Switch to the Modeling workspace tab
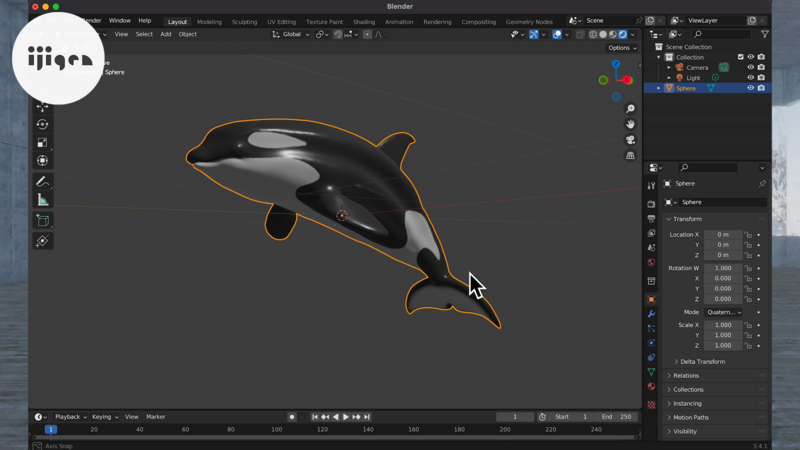Viewport: 800px width, 450px height. coord(209,22)
